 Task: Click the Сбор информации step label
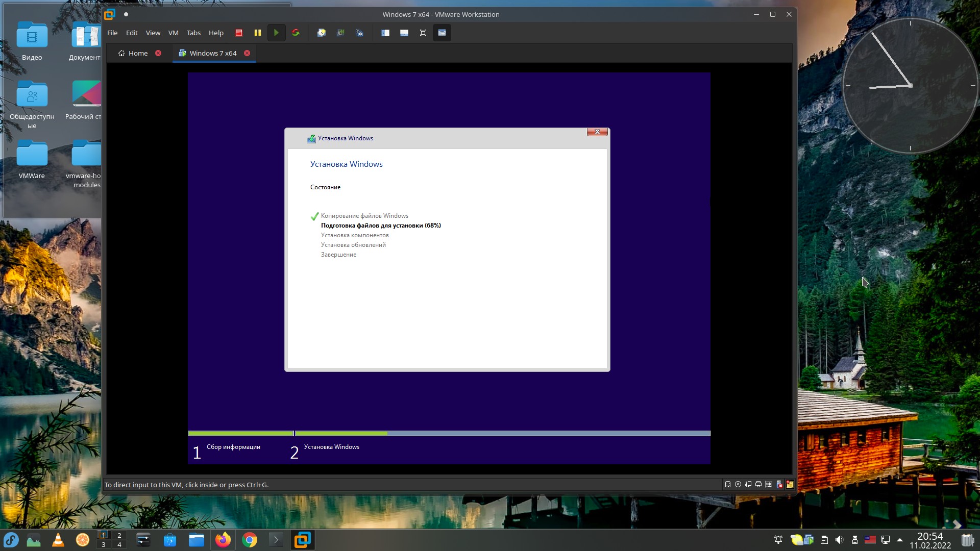coord(233,447)
